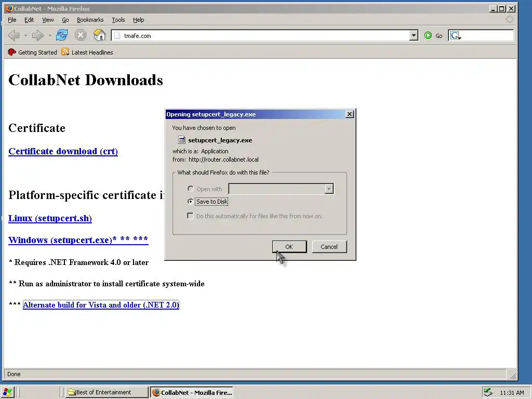This screenshot has height=399, width=532.
Task: Click the setupcert_legacy.exe file name text
Action: tap(220, 140)
